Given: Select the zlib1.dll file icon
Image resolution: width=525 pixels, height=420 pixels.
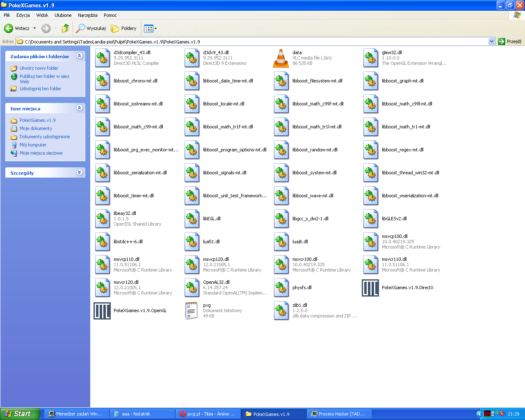Looking at the screenshot, I should click(x=281, y=310).
